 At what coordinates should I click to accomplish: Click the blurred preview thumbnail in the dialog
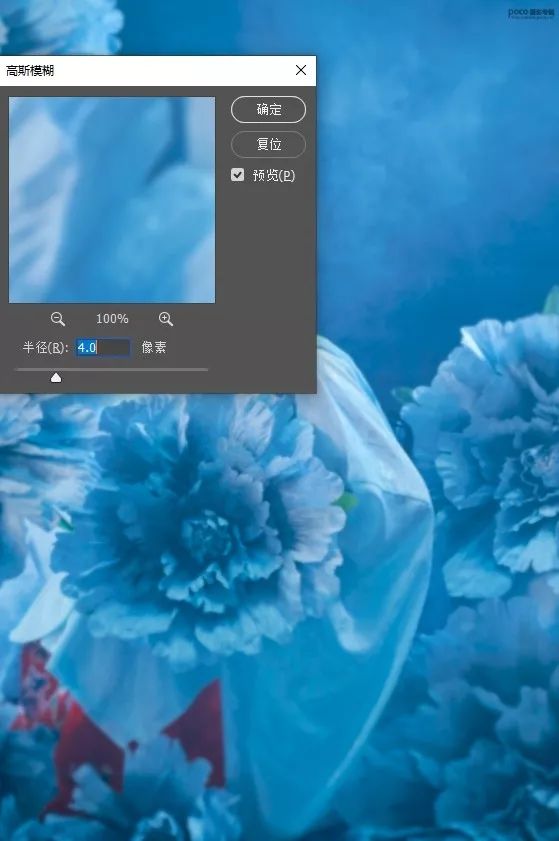pyautogui.click(x=112, y=200)
